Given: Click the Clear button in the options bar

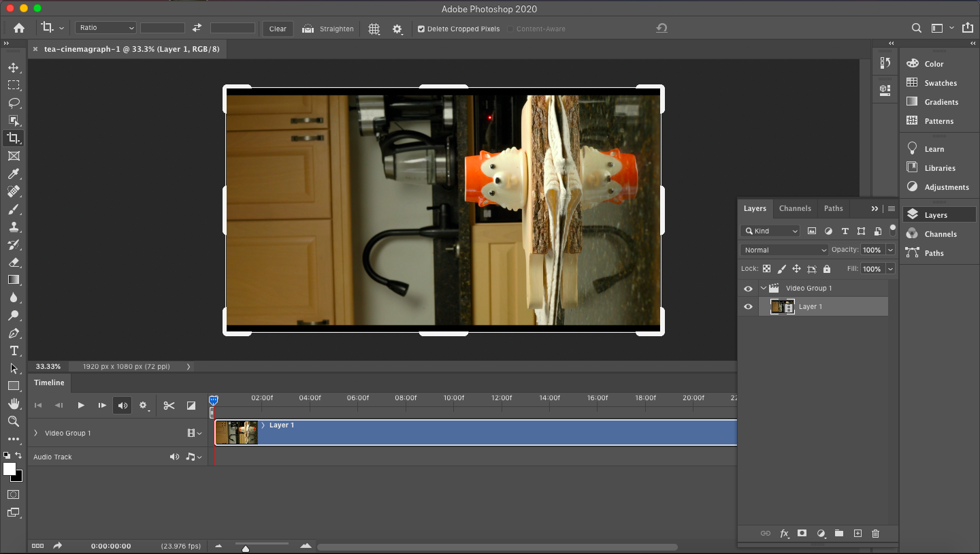Looking at the screenshot, I should pos(277,29).
